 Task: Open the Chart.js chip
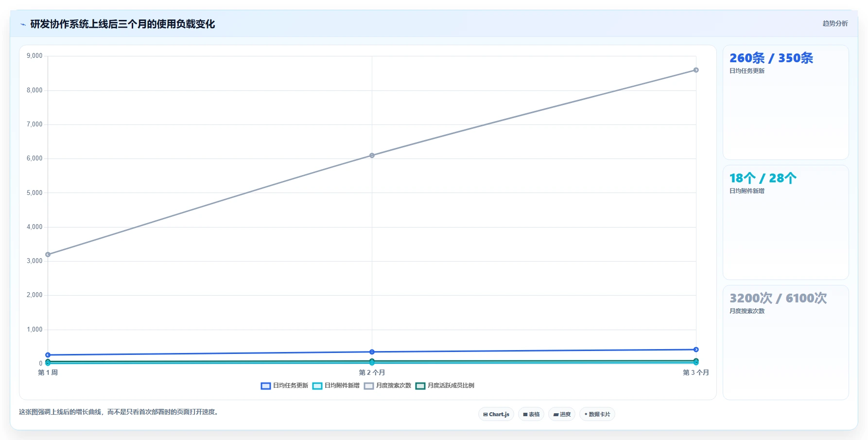[x=496, y=414]
